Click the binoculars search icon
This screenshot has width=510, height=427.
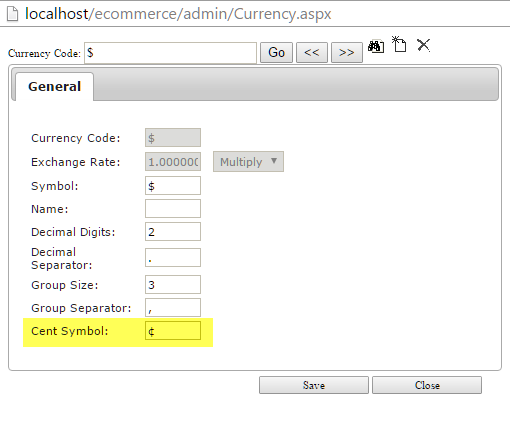(x=376, y=46)
